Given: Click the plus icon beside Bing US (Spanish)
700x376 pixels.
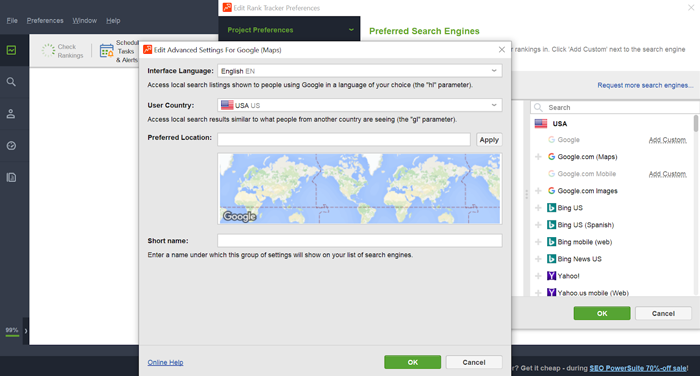Looking at the screenshot, I should (x=538, y=225).
